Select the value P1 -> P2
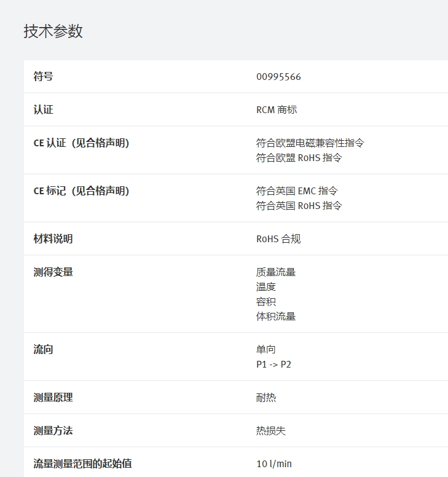 (273, 364)
